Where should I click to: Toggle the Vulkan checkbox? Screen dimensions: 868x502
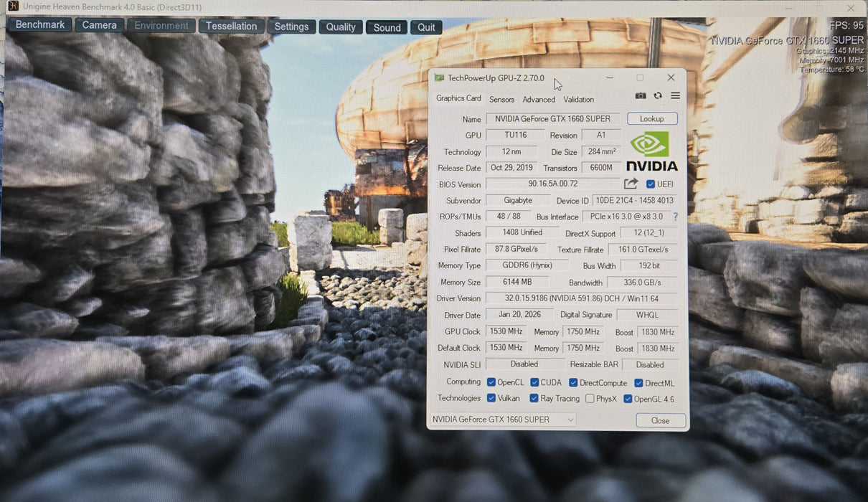pyautogui.click(x=491, y=398)
